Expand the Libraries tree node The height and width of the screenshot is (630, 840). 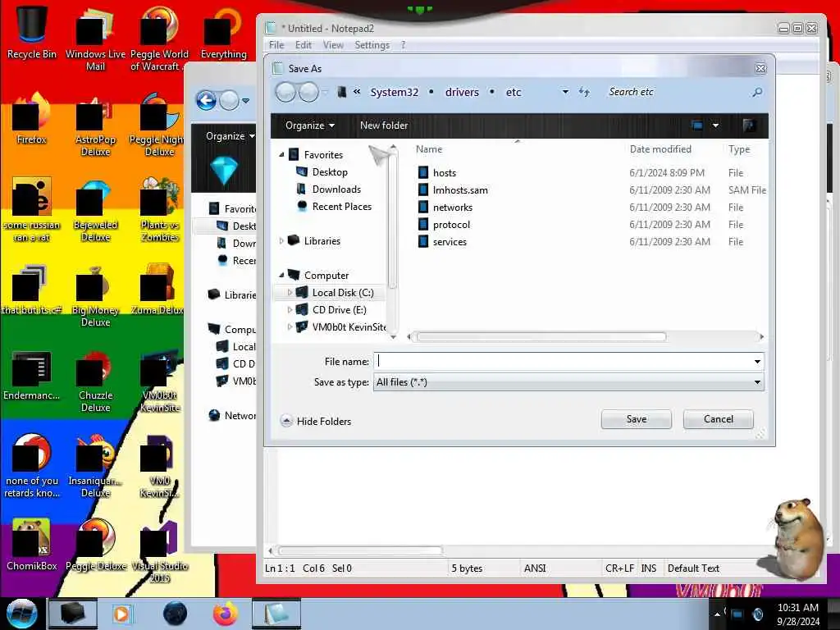click(282, 241)
